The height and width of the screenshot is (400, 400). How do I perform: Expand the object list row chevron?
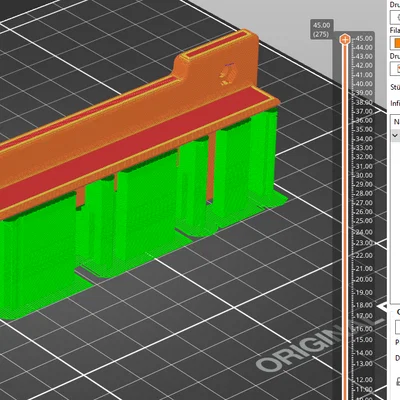click(395, 135)
